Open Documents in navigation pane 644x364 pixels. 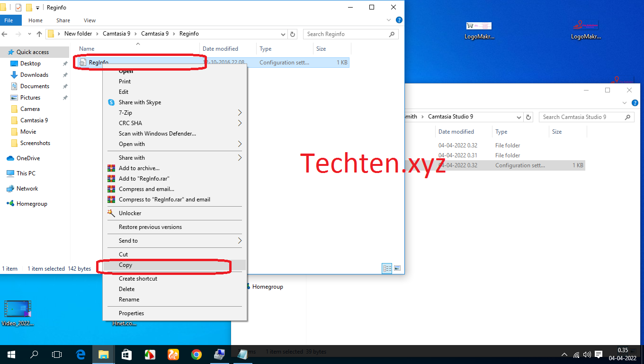point(35,86)
